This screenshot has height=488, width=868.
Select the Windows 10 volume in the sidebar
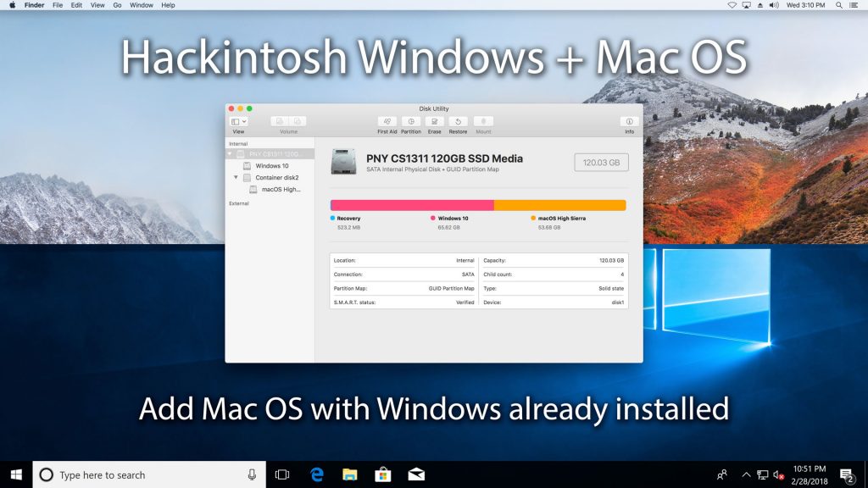coord(270,166)
